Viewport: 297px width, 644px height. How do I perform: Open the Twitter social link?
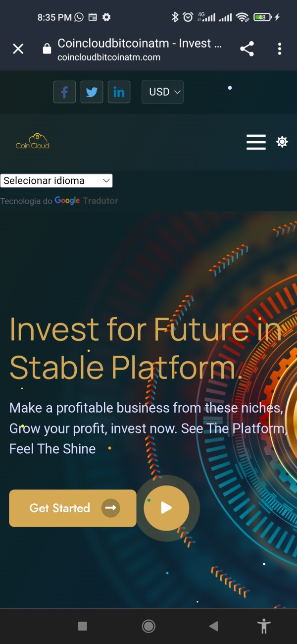point(92,92)
